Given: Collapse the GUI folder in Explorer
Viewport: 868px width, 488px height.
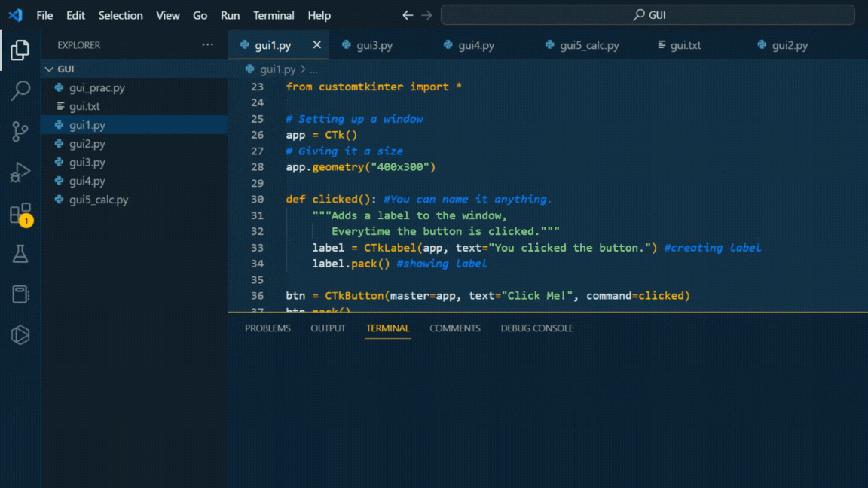Looking at the screenshot, I should 49,69.
